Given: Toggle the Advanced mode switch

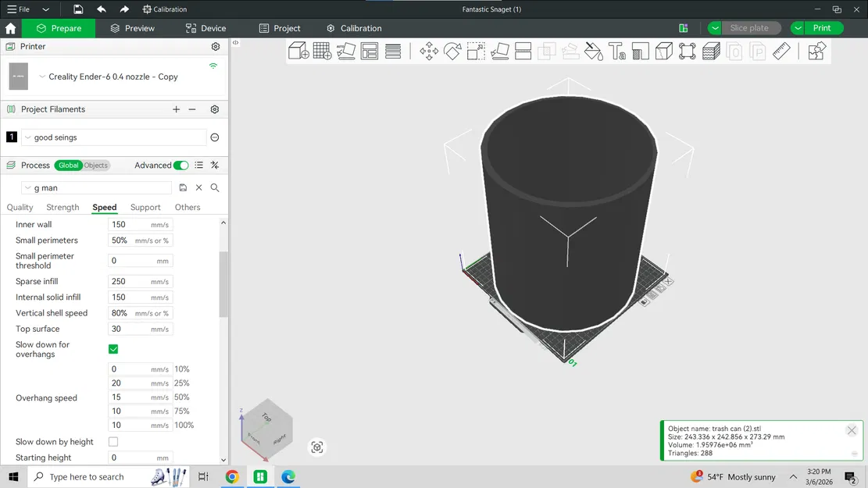Looking at the screenshot, I should point(180,166).
